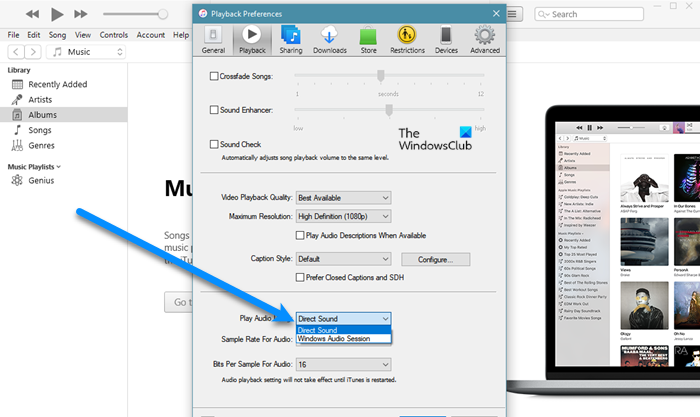The width and height of the screenshot is (700, 417).
Task: Open the Downloads preferences tab
Action: (329, 40)
